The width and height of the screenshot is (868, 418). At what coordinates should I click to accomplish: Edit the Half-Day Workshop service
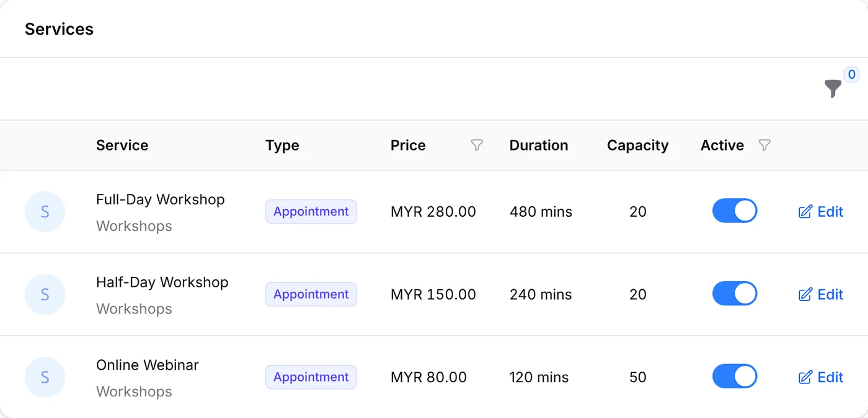tap(821, 295)
